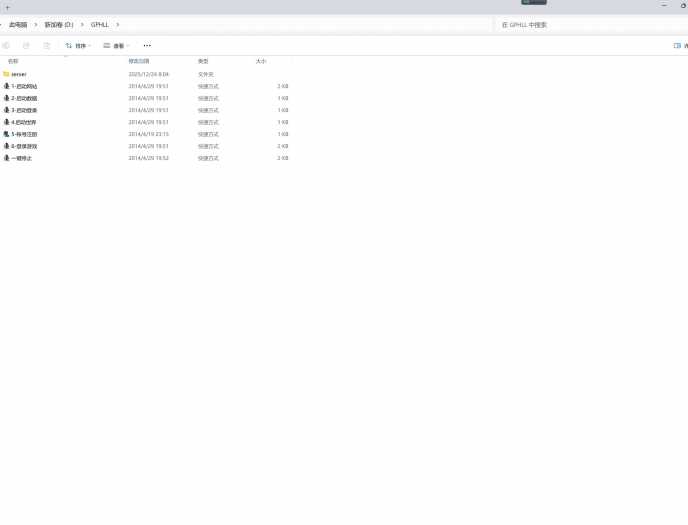688x525 pixels.
Task: Expand chevron after 新加卷 (D:) breadcrumb
Action: (82, 25)
